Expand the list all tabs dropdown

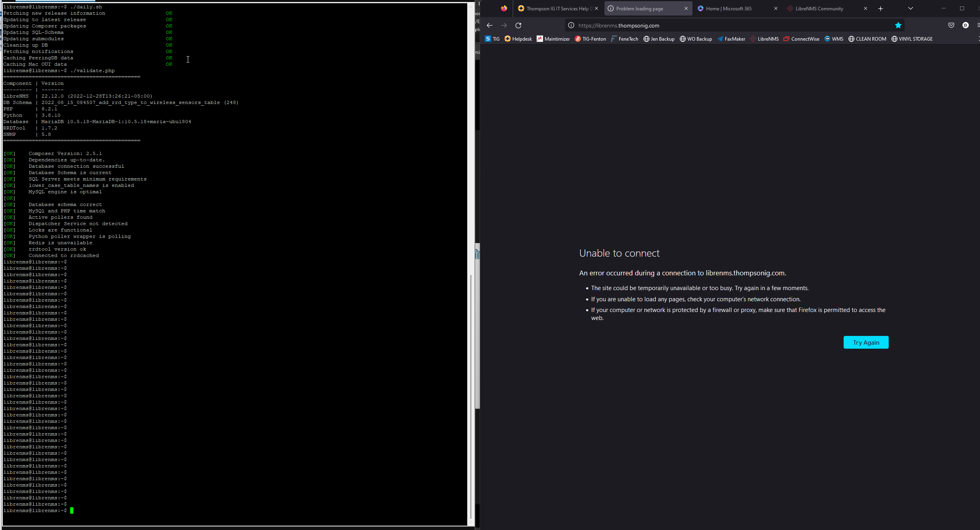910,8
